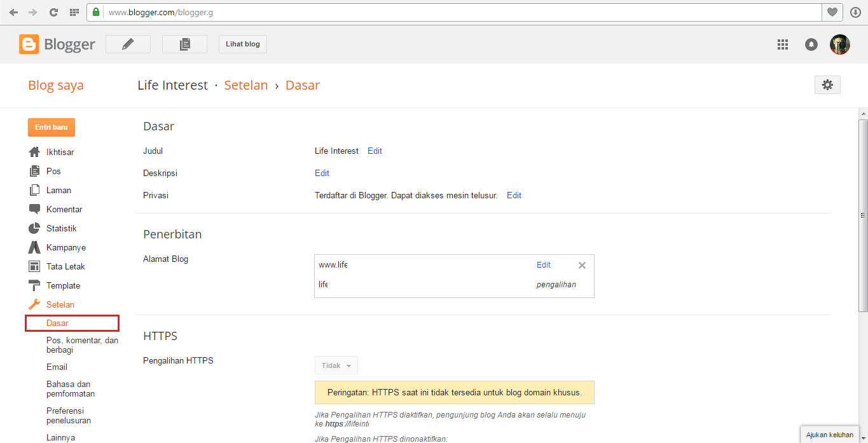Open the Pengalihan HTTPS Tidak dropdown
This screenshot has height=443, width=868.
click(336, 365)
